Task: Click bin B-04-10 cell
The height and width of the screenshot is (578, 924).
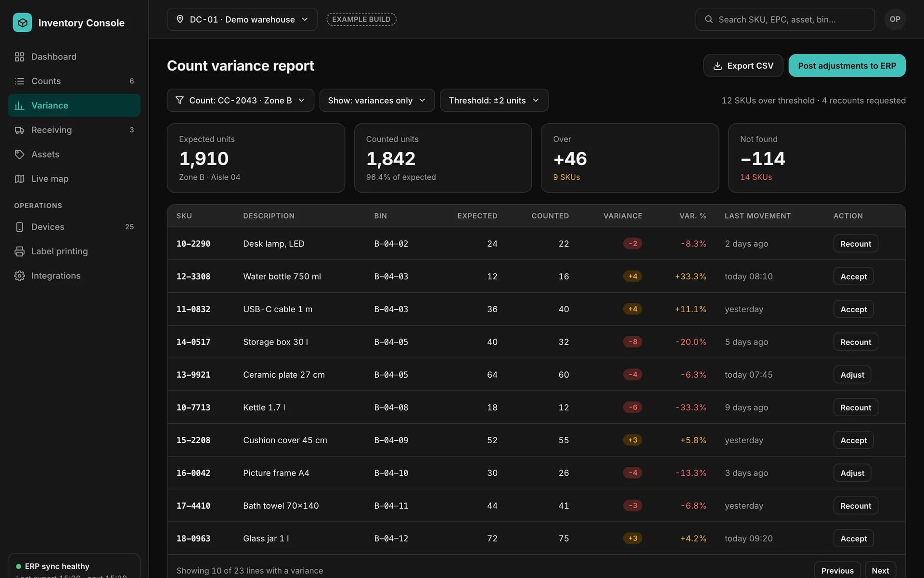Action: pos(391,473)
